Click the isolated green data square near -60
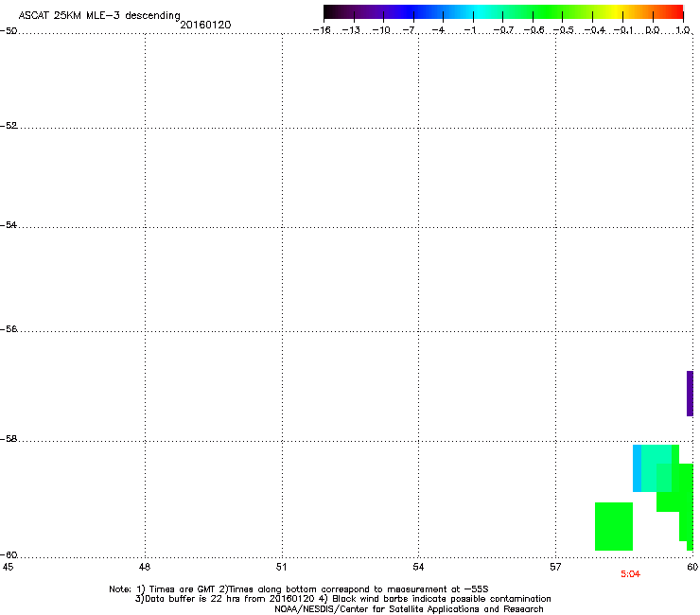 click(614, 527)
